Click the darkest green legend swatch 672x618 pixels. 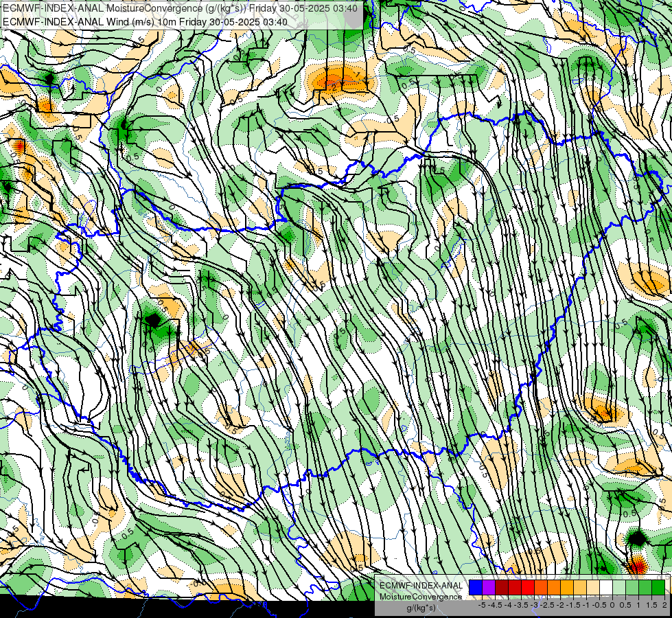[658, 588]
